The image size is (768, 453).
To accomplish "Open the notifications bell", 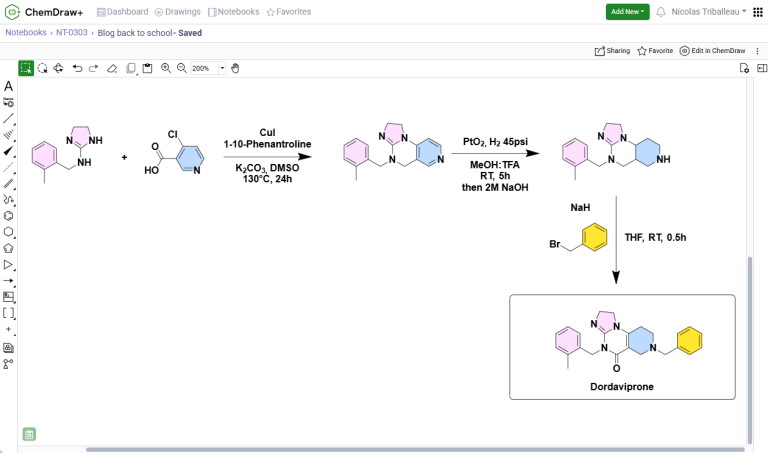I will click(661, 12).
